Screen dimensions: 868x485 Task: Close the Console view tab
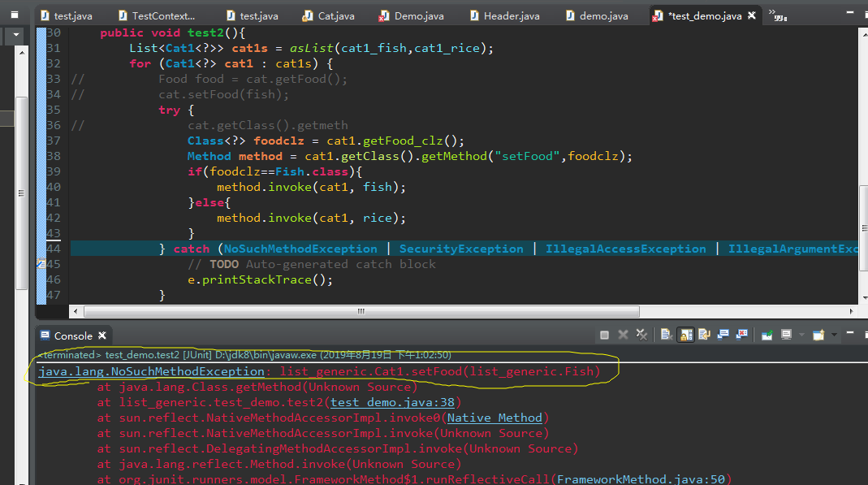(x=102, y=336)
